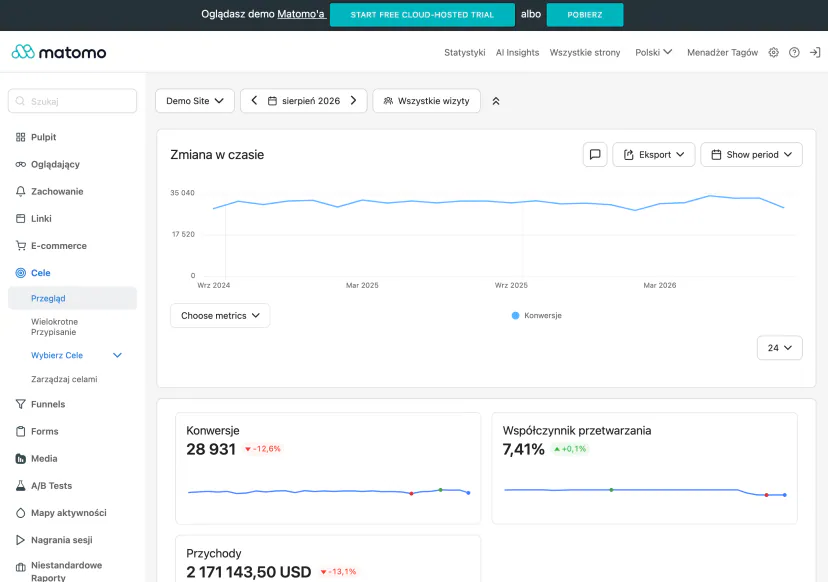Click the Linki window icon
This screenshot has width=828, height=582.
(x=21, y=219)
